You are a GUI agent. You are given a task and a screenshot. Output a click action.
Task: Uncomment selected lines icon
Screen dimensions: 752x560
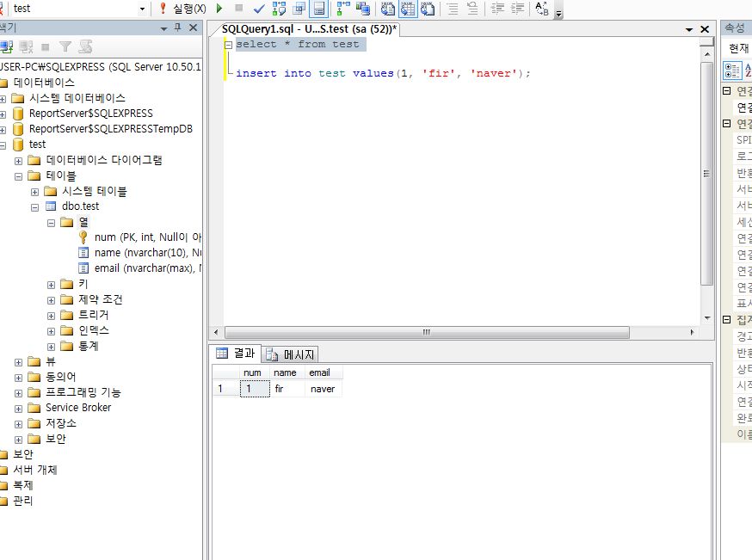coord(472,9)
